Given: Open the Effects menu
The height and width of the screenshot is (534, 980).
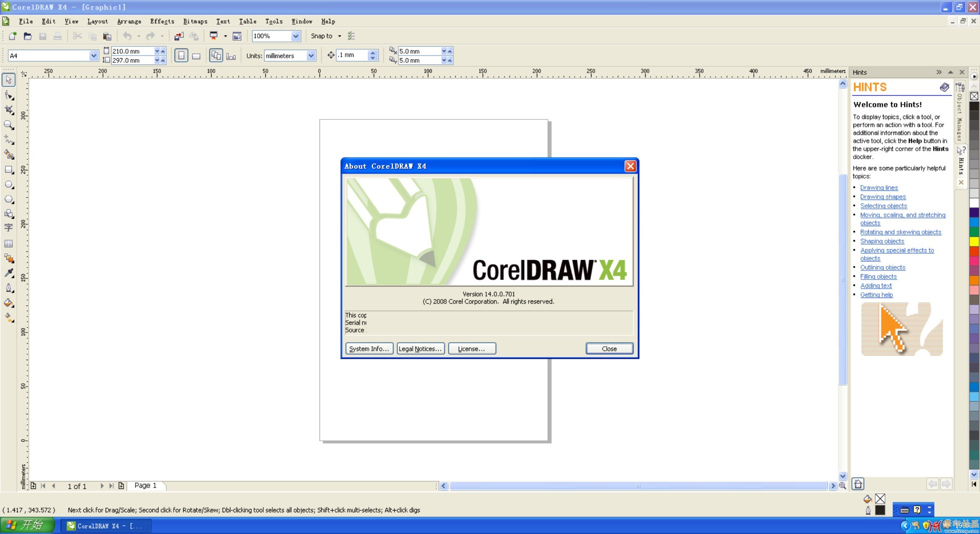Looking at the screenshot, I should pyautogui.click(x=162, y=21).
